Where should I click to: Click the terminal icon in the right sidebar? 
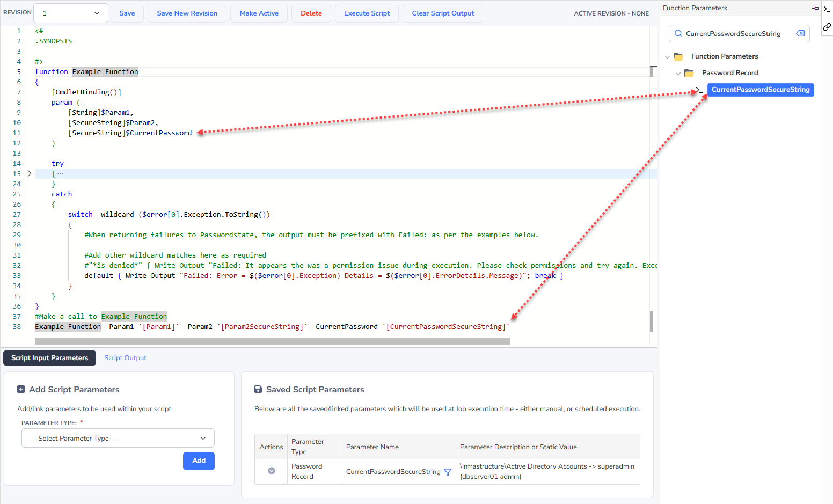(x=827, y=8)
